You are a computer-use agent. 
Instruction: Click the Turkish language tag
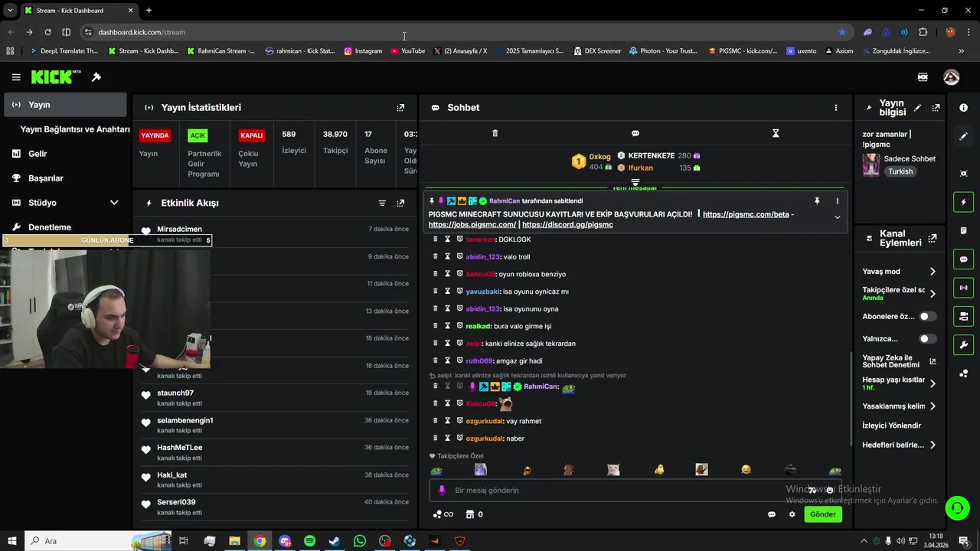click(900, 171)
